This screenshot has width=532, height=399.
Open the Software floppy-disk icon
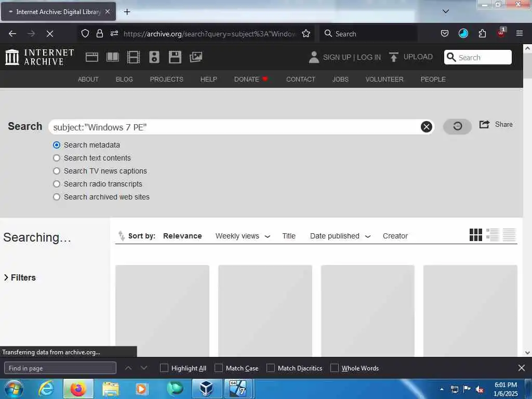[175, 57]
